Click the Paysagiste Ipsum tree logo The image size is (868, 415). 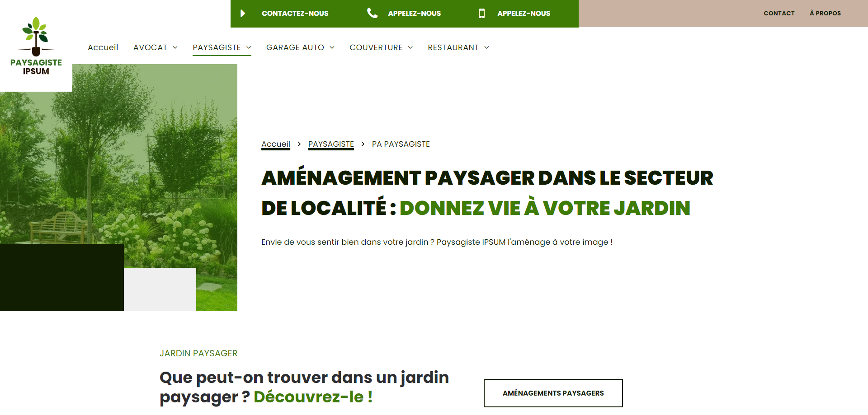[36, 45]
